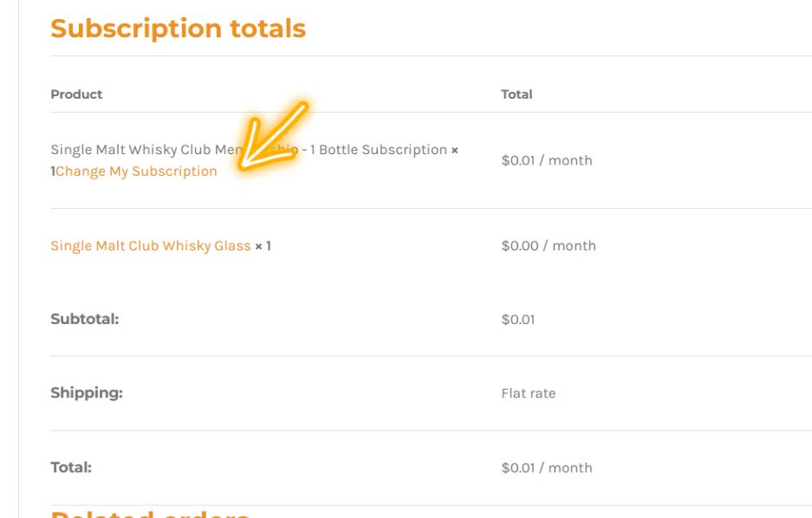Click the "Shipping:" label
Image resolution: width=812 pixels, height=518 pixels.
point(86,393)
